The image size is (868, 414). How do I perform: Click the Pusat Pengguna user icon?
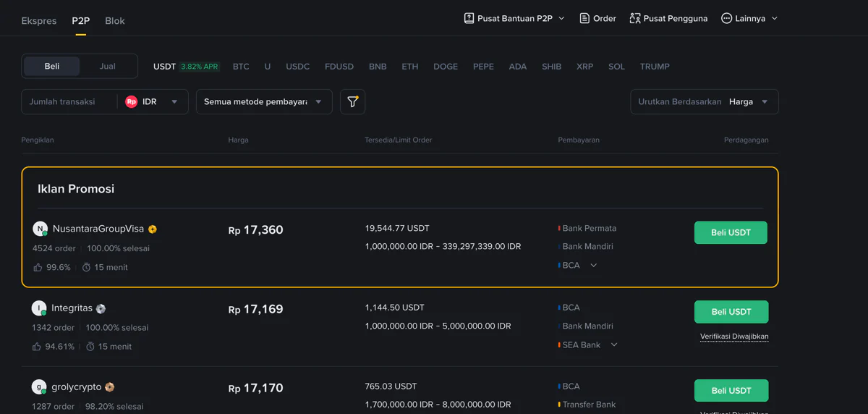click(x=634, y=18)
